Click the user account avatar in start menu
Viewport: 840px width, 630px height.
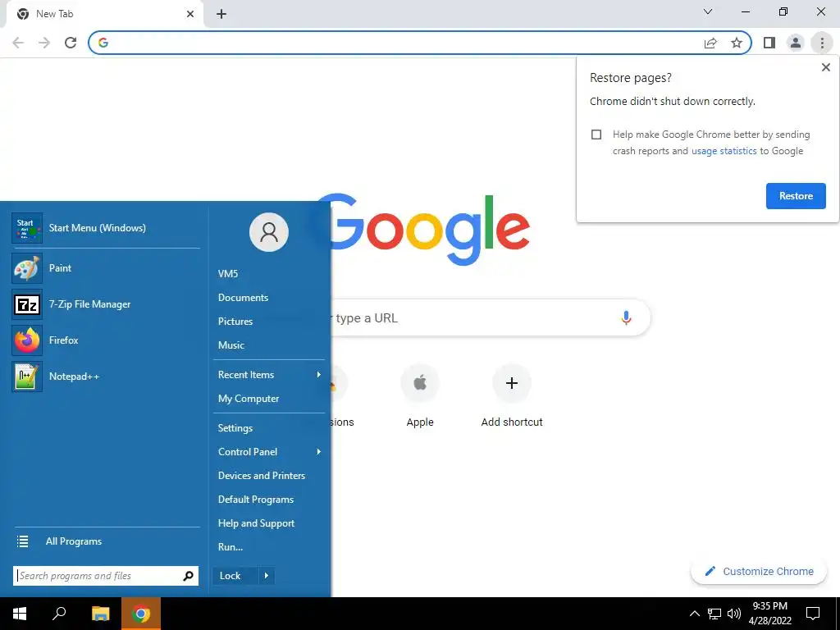pos(269,232)
